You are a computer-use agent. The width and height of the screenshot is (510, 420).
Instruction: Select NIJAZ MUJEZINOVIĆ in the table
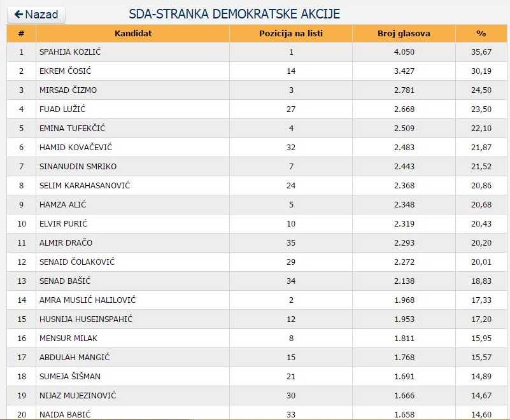[78, 396]
